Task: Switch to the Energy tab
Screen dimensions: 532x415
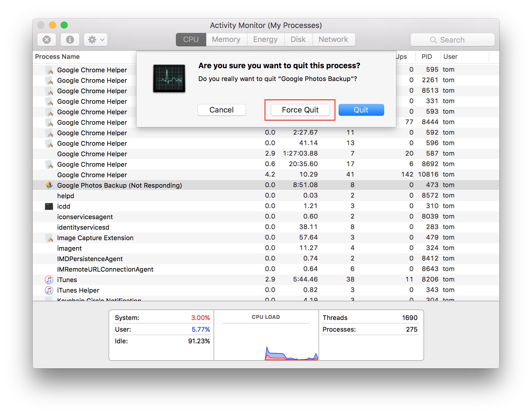Action: [x=265, y=39]
